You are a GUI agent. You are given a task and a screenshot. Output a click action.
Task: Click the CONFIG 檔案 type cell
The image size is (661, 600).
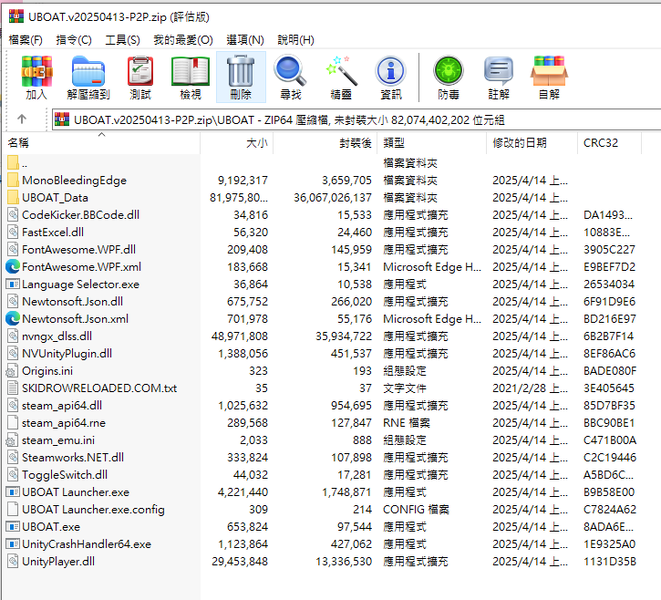coord(416,509)
